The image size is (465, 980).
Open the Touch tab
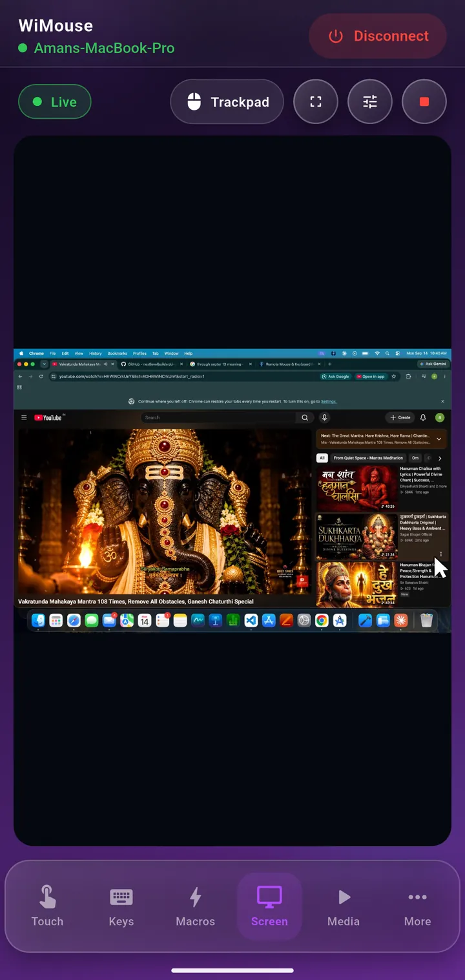pos(47,906)
